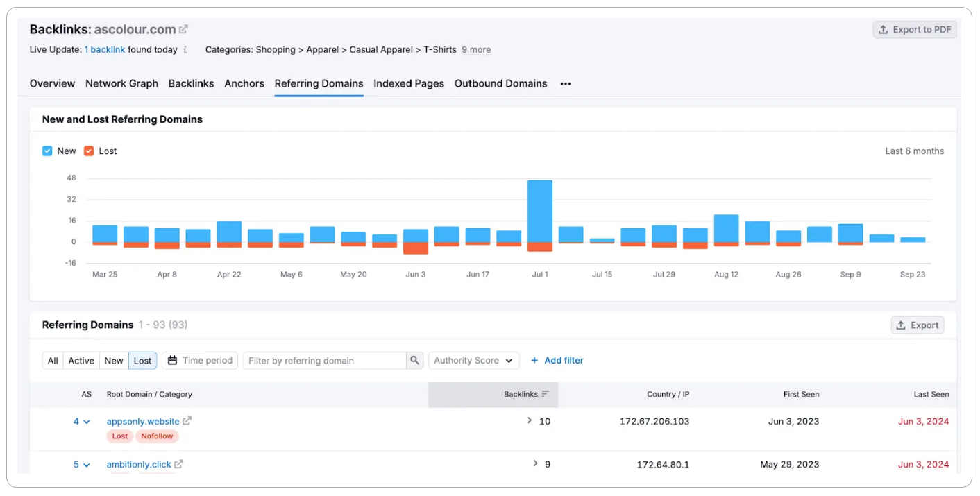This screenshot has height=496, width=980.
Task: Click the export icon on the Export button
Action: (x=901, y=325)
